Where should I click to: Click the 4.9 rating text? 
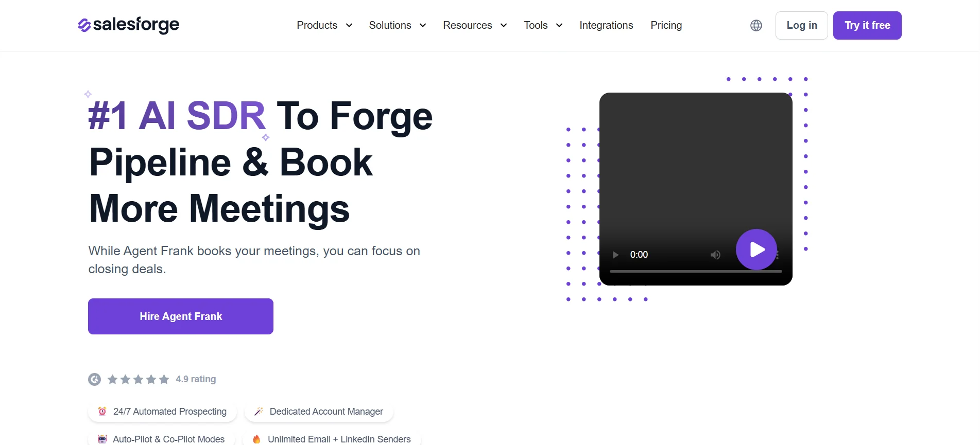click(196, 379)
